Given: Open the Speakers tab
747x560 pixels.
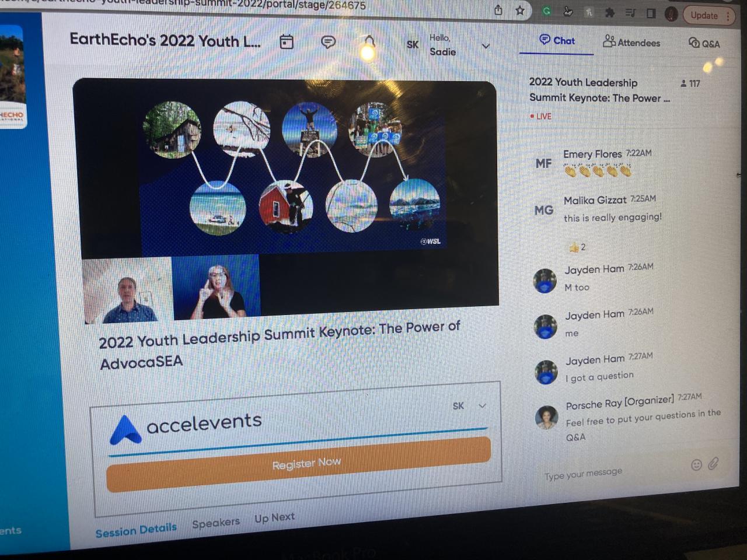Looking at the screenshot, I should [216, 523].
